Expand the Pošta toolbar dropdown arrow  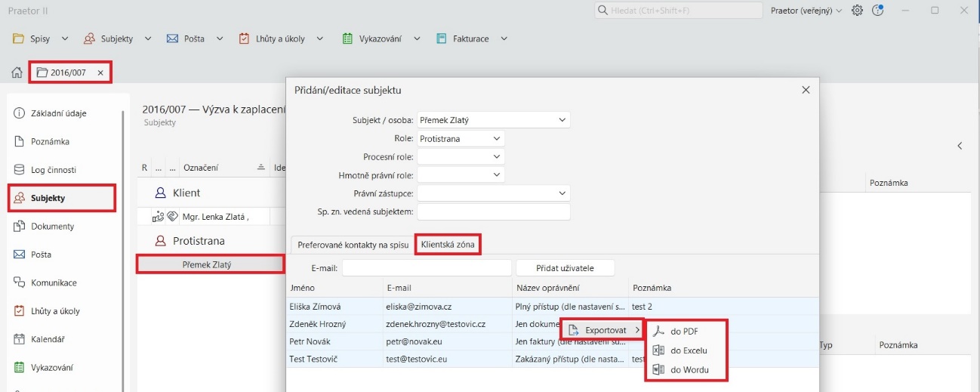[220, 39]
